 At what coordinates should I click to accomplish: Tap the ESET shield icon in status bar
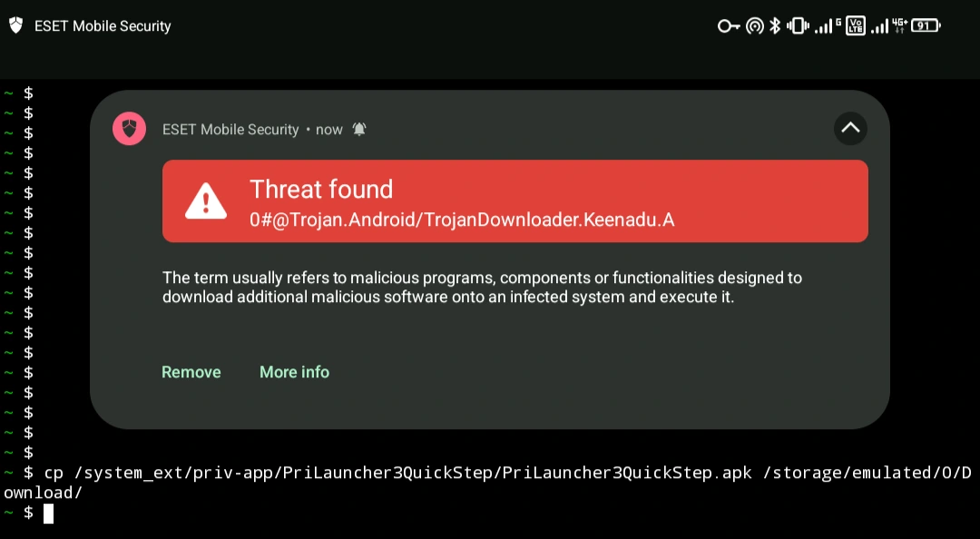point(15,25)
